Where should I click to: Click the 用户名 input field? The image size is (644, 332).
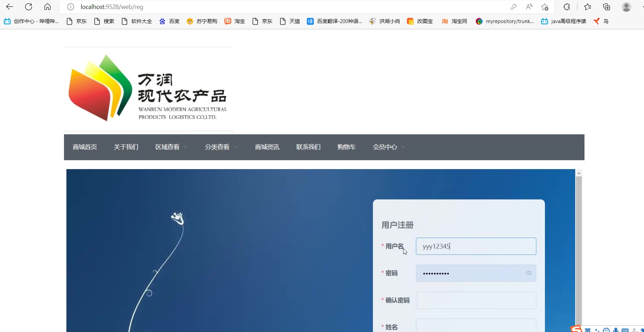pos(476,246)
